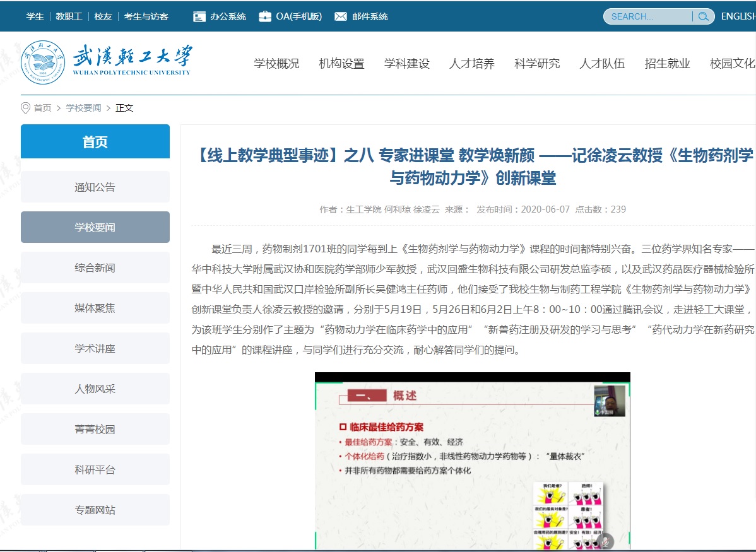Click the presenter webcam thumbnail
Screen dimensions: 756x552
(609, 401)
